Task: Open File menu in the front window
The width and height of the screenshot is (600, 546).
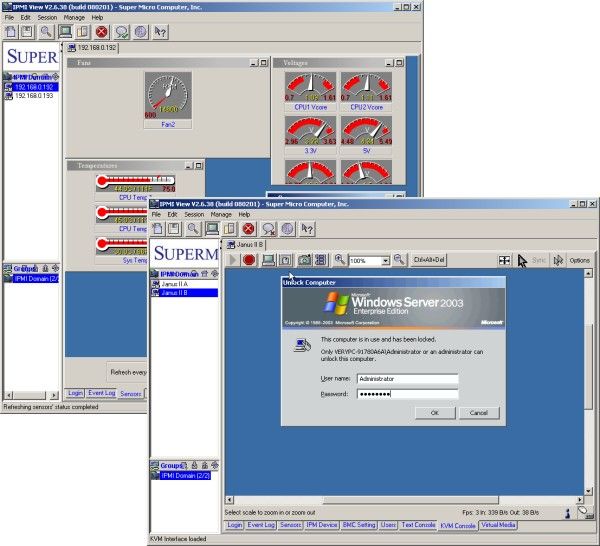Action: 156,214
